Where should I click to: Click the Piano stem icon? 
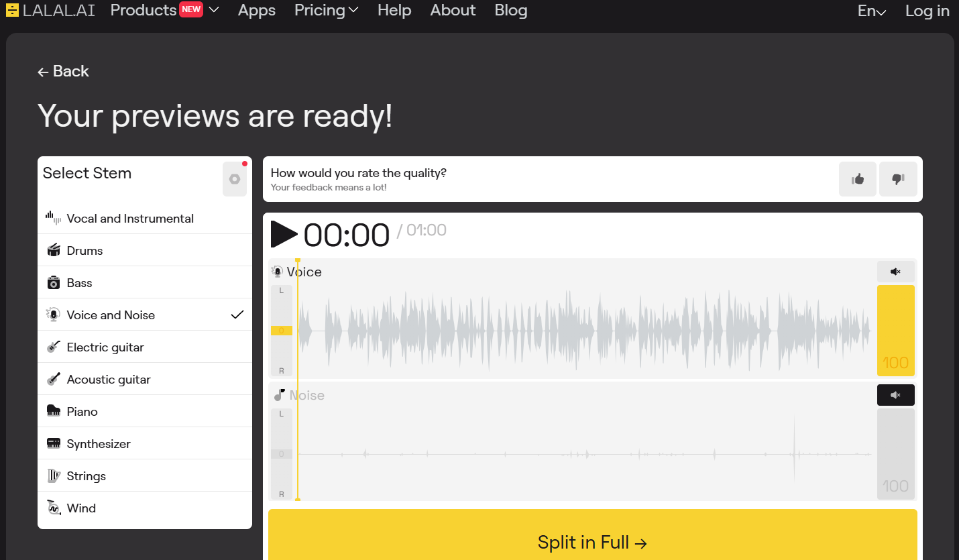[54, 411]
